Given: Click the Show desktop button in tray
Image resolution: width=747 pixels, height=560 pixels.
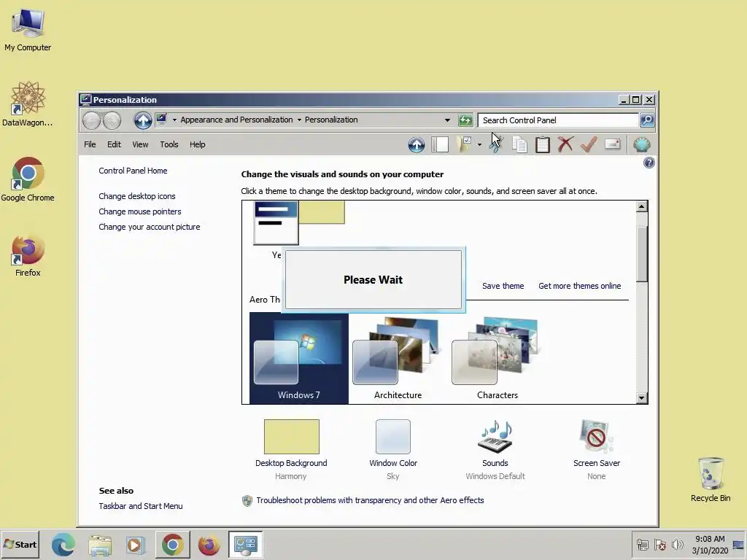Looking at the screenshot, I should (738, 545).
